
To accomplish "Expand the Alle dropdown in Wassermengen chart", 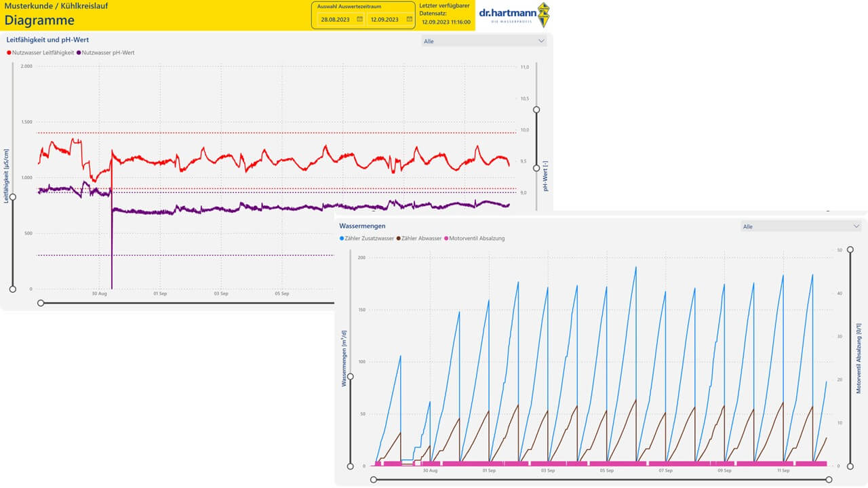I will pyautogui.click(x=801, y=226).
